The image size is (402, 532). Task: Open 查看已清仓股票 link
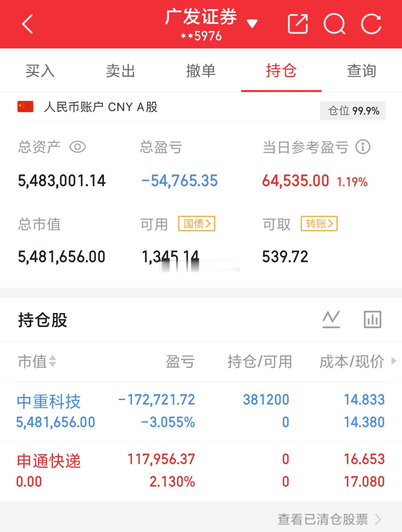pos(323,519)
